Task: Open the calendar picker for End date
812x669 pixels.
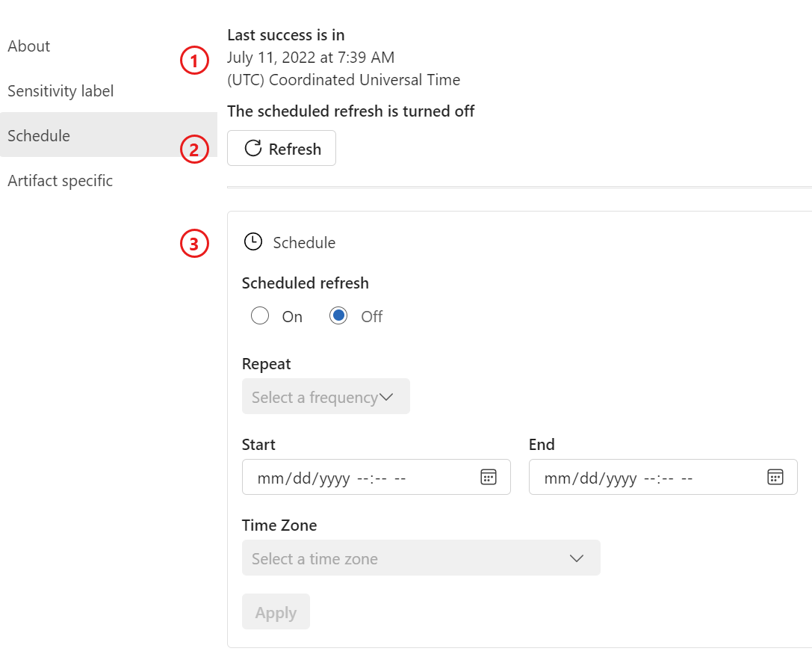Action: 775,477
